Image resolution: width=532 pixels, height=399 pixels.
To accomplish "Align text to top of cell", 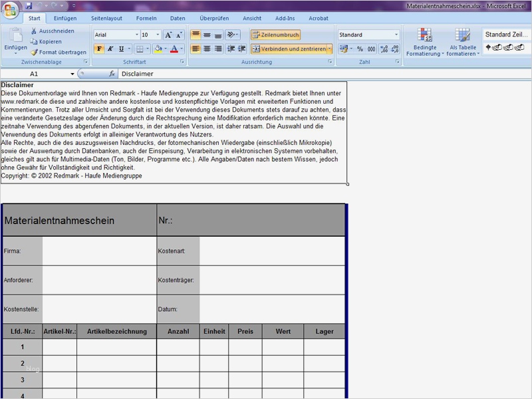I will (196, 35).
